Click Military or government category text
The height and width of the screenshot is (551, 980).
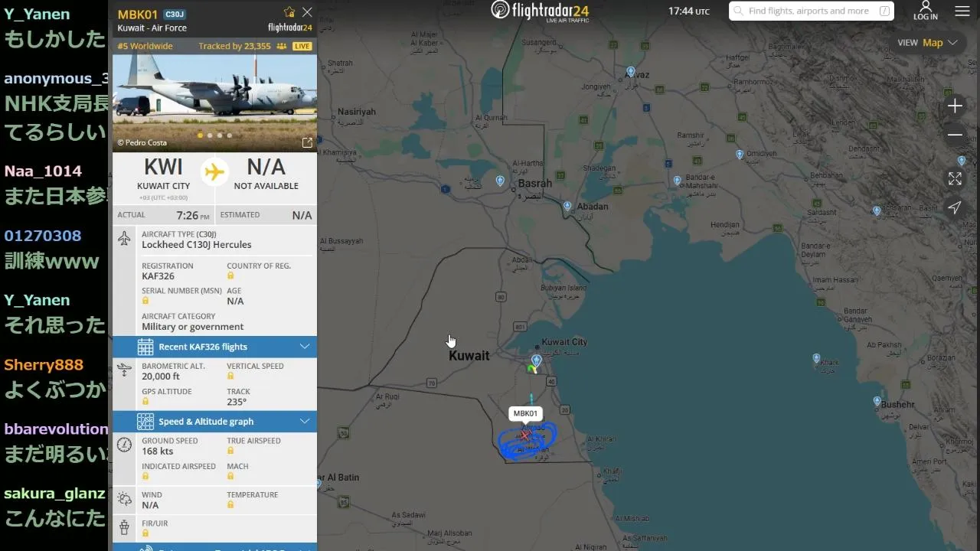point(193,327)
